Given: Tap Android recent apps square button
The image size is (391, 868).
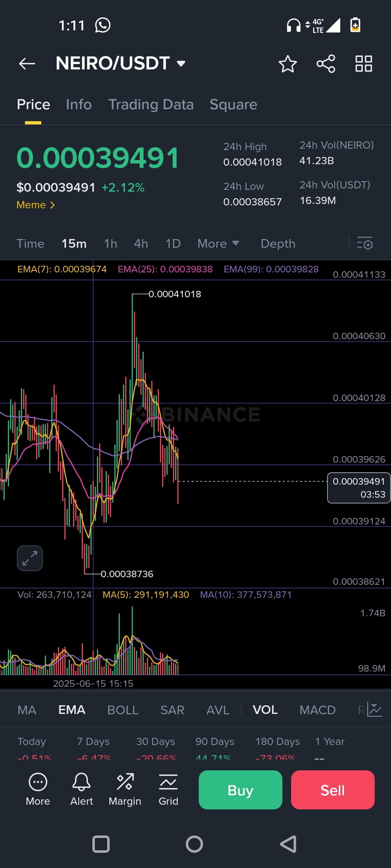Looking at the screenshot, I should pos(101,844).
